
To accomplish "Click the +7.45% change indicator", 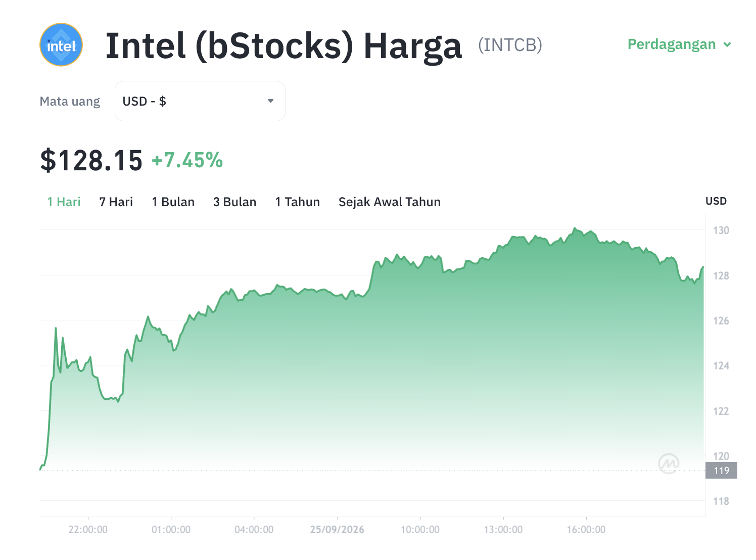I will coord(187,160).
